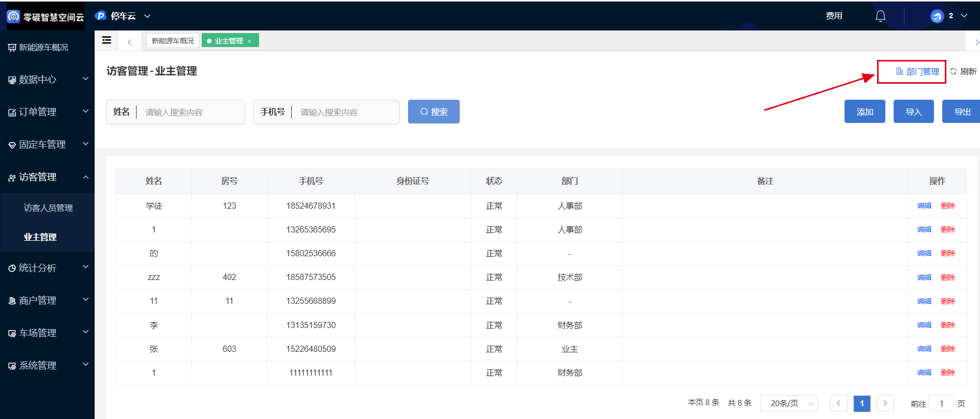The height and width of the screenshot is (419, 980).
Task: Open the 费用 menu item
Action: [834, 16]
